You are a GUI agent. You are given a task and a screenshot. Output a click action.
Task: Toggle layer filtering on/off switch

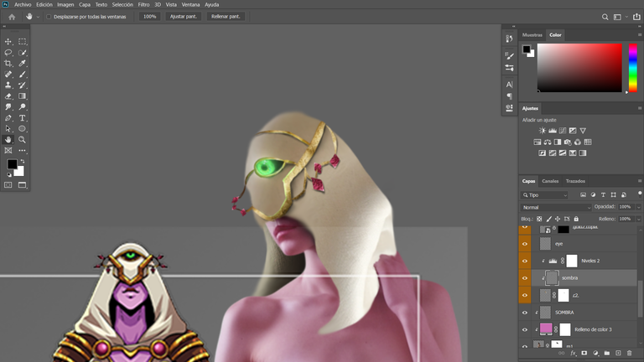pyautogui.click(x=640, y=194)
